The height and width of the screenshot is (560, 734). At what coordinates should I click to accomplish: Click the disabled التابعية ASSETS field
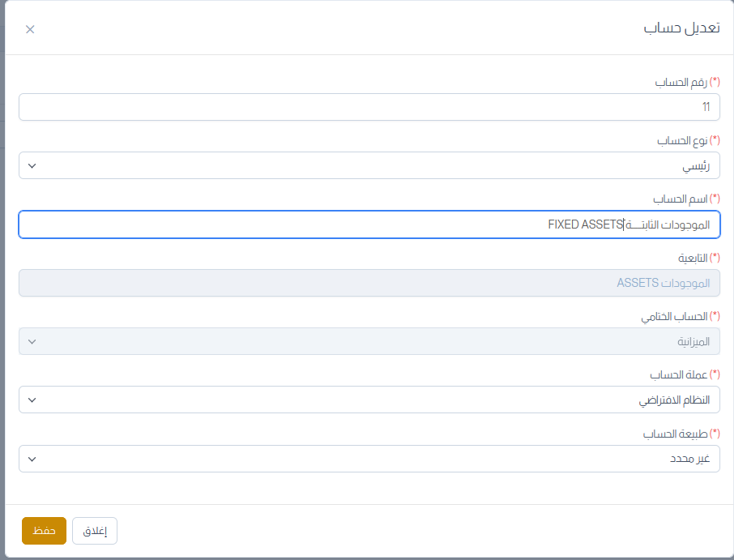tap(369, 283)
